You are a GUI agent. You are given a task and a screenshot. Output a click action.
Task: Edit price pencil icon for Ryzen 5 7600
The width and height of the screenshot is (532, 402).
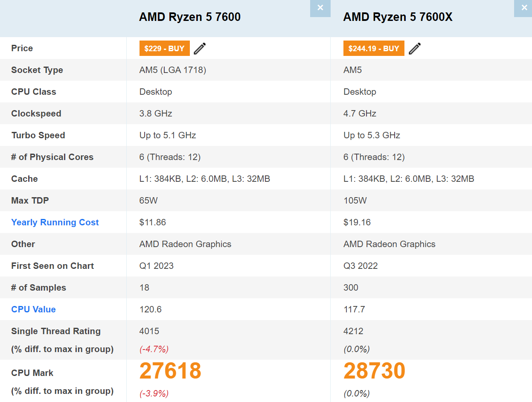[200, 49]
